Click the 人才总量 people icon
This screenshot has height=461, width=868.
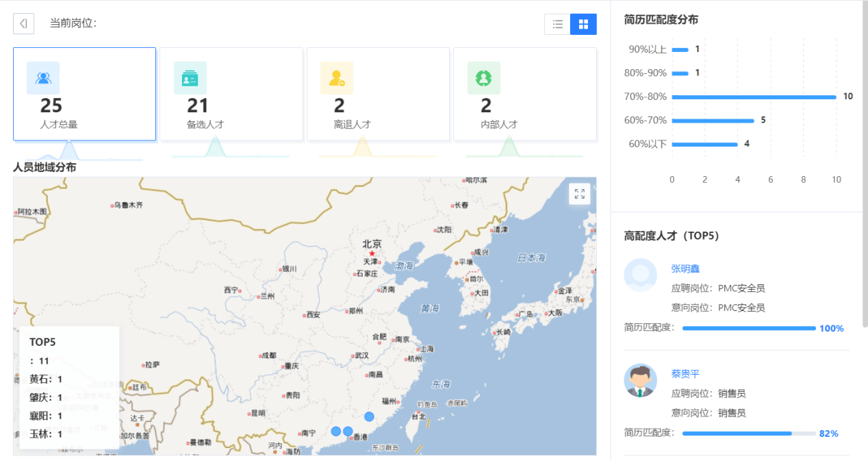tap(43, 78)
